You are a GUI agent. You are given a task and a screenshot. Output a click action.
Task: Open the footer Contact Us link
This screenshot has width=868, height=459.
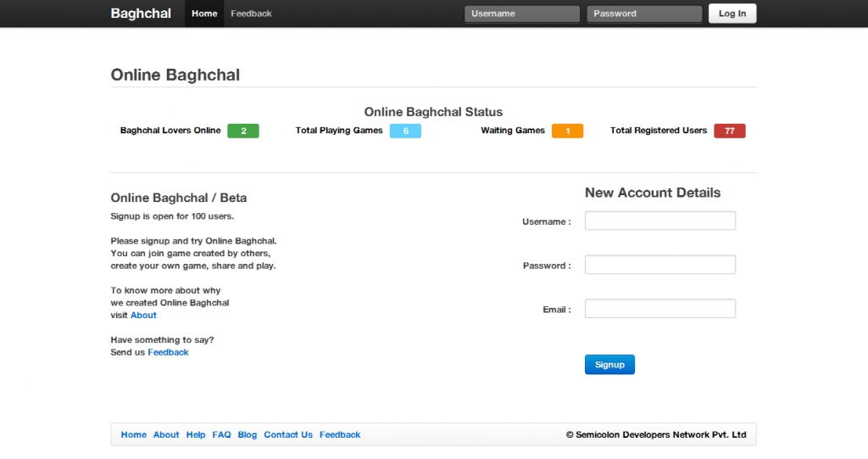click(x=288, y=434)
